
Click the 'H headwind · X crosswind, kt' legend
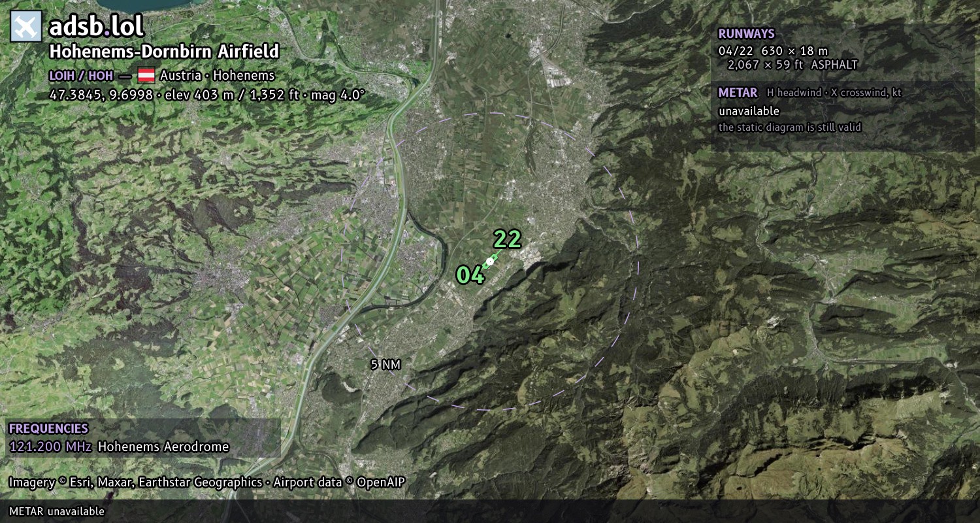tap(834, 93)
